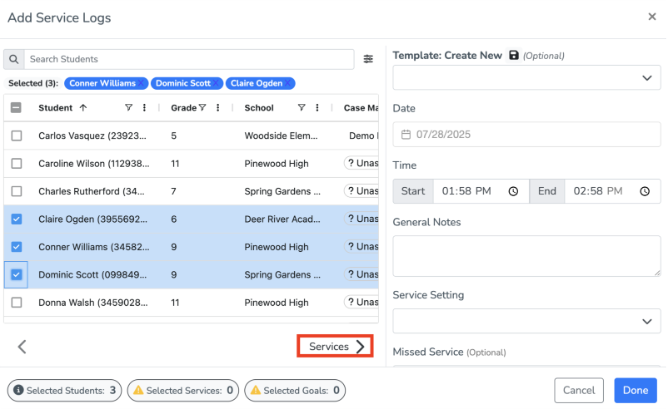The width and height of the screenshot is (667, 409).
Task: Click the Start time 01:58 PM field
Action: click(x=481, y=192)
